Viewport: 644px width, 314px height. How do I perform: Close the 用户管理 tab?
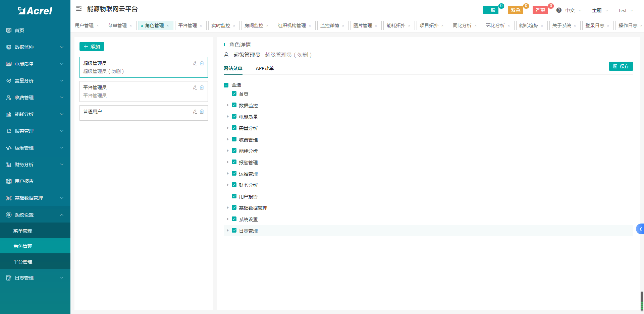[98, 26]
